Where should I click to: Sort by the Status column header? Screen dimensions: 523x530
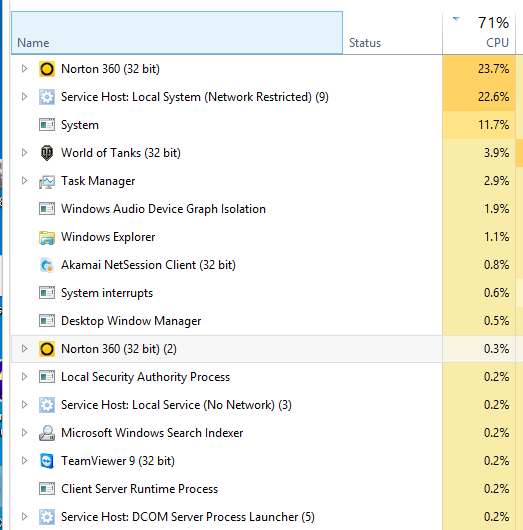pos(393,33)
